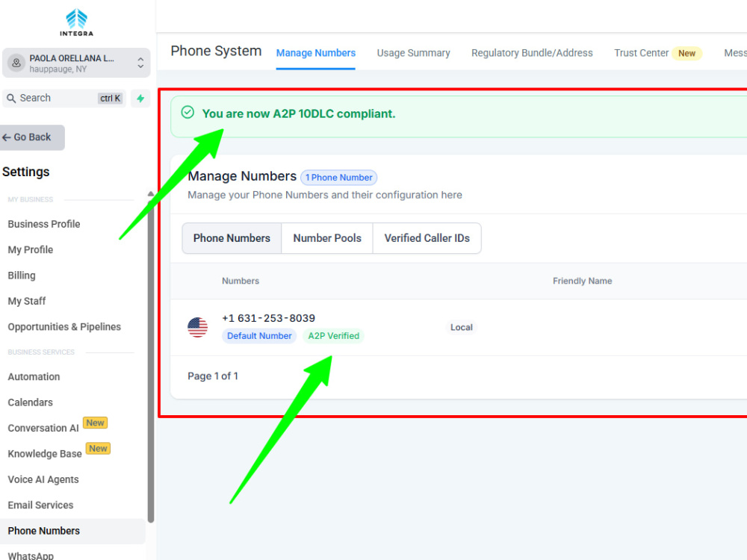
Task: Open Automation in sidebar
Action: tap(34, 376)
